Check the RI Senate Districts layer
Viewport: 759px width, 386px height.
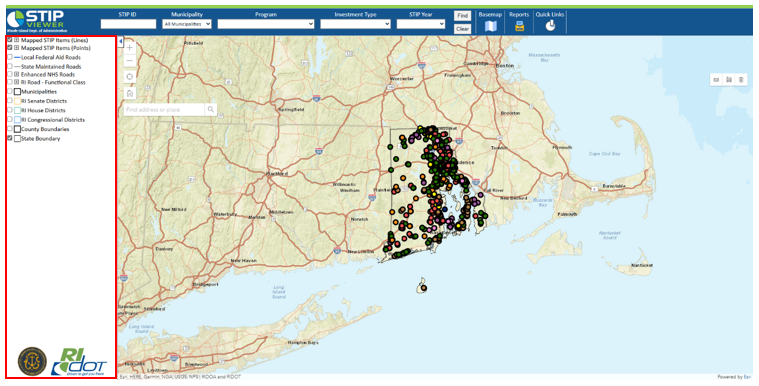click(x=10, y=101)
